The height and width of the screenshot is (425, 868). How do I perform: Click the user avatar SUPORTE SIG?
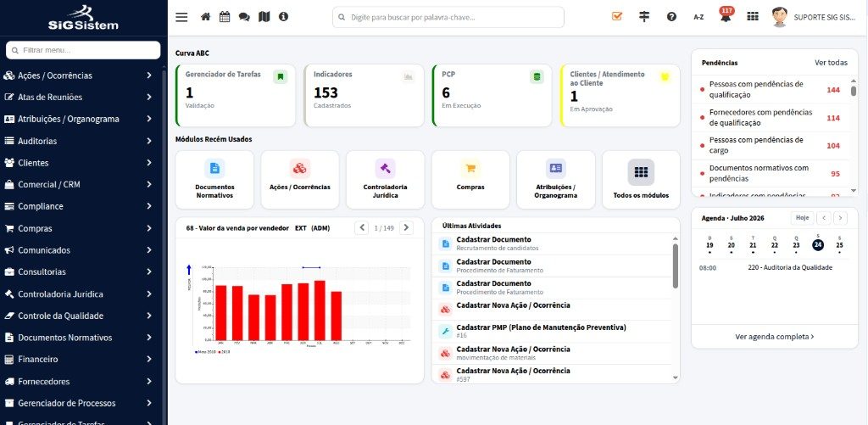pos(780,17)
